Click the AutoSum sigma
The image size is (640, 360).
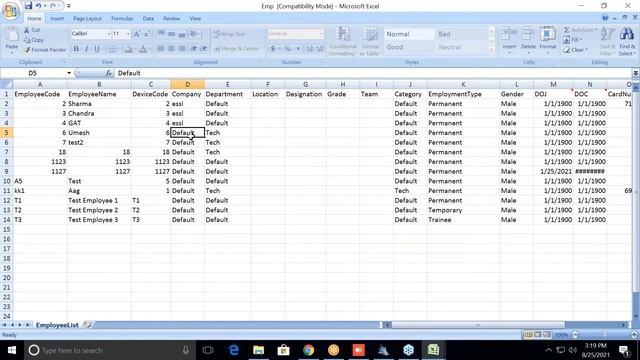[567, 30]
